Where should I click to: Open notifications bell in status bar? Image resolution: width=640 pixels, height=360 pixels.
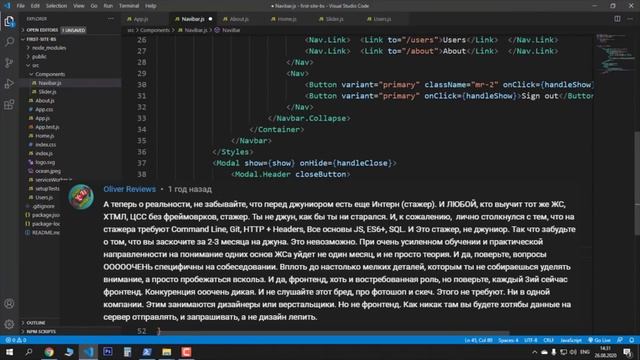(631, 340)
